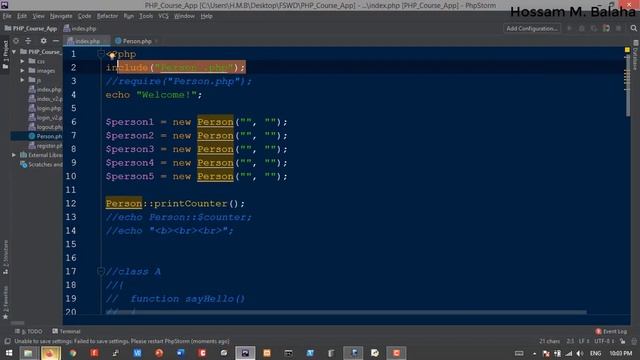This screenshot has height=360, width=640.
Task: Click the editor horizontal scrollbar
Action: (x=346, y=312)
